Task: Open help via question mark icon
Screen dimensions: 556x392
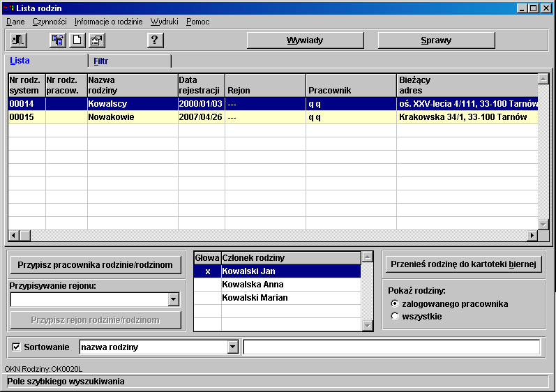Action: click(x=155, y=40)
